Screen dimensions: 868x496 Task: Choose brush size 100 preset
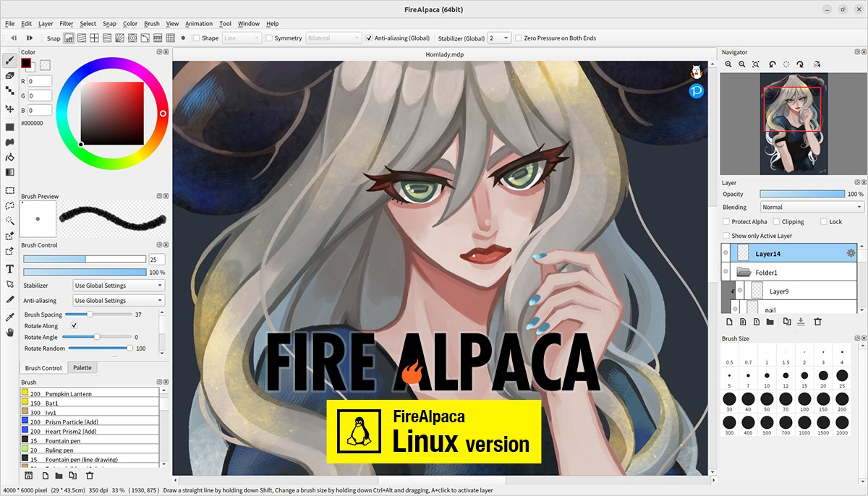coord(804,403)
